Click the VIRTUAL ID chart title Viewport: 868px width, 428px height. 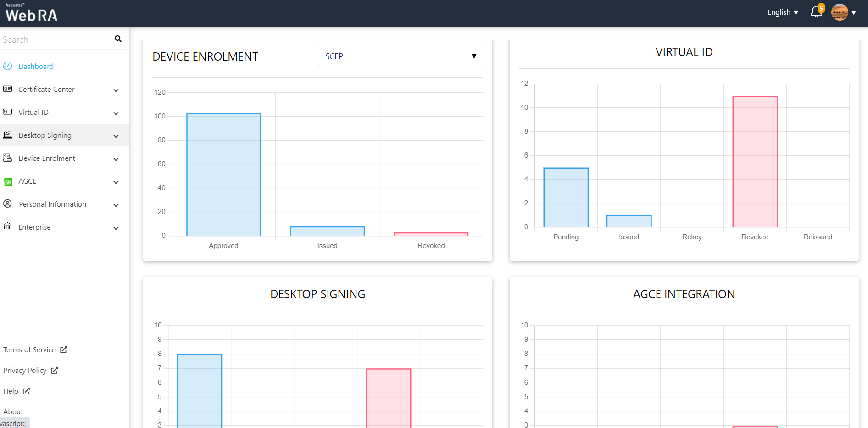(x=684, y=52)
